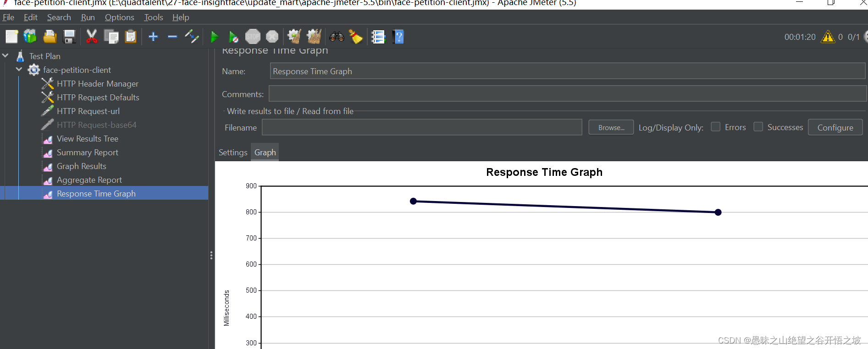Click the Open file folder icon

(x=50, y=37)
